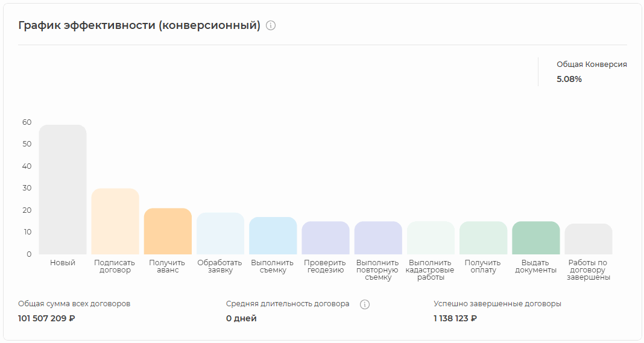Click the 'График эффективности (конверсионный)' title
The image size is (644, 343).
pyautogui.click(x=139, y=25)
